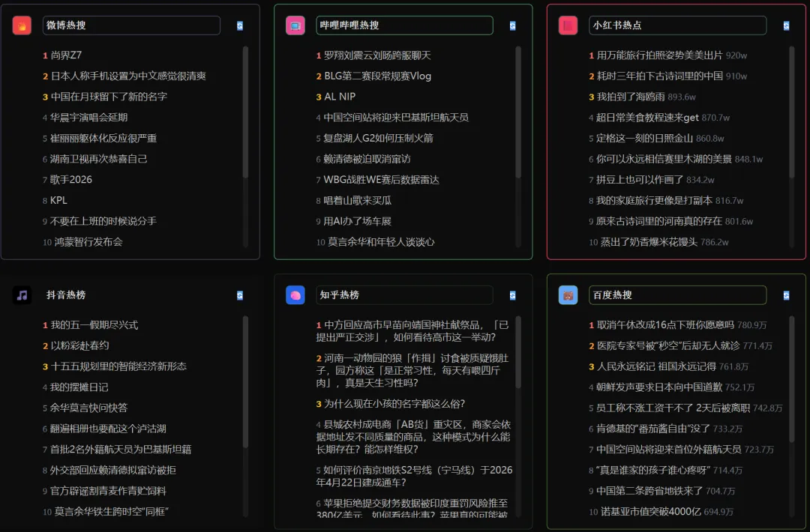The image size is (810, 532).
Task: Open Douyin item 我的摆摊日记
Action: pyautogui.click(x=79, y=387)
